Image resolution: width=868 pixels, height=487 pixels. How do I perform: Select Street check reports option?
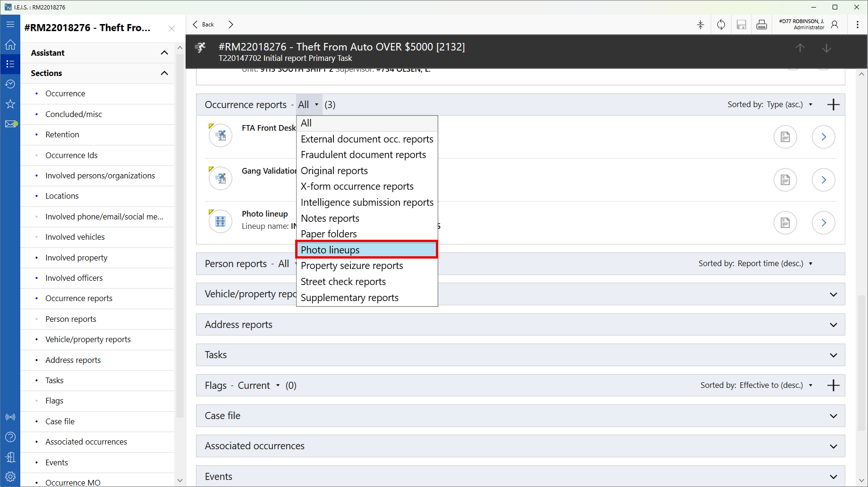[x=343, y=282]
